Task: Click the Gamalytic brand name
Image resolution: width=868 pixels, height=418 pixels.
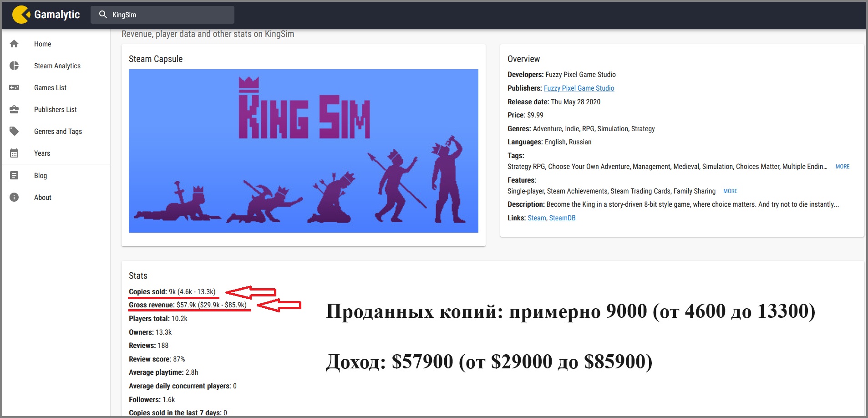Action: [x=57, y=15]
